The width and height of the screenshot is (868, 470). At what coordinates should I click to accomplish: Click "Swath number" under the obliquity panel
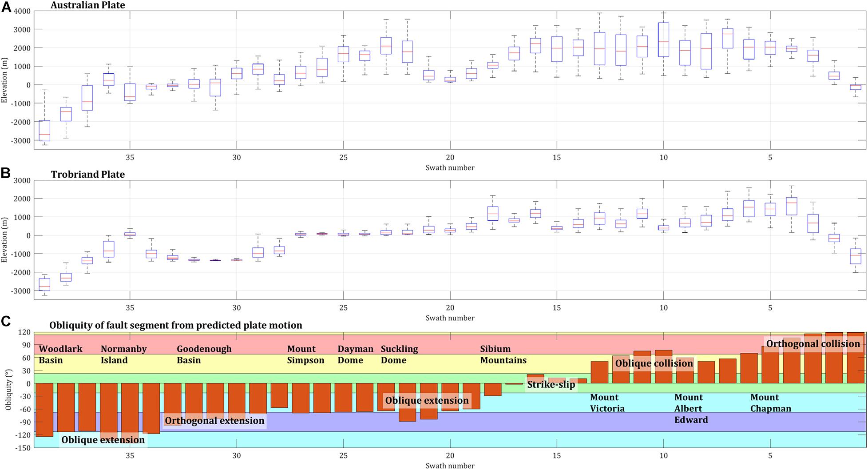450,466
